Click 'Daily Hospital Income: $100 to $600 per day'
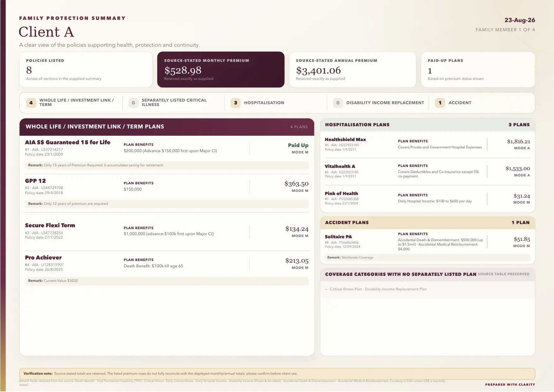 tap(435, 201)
